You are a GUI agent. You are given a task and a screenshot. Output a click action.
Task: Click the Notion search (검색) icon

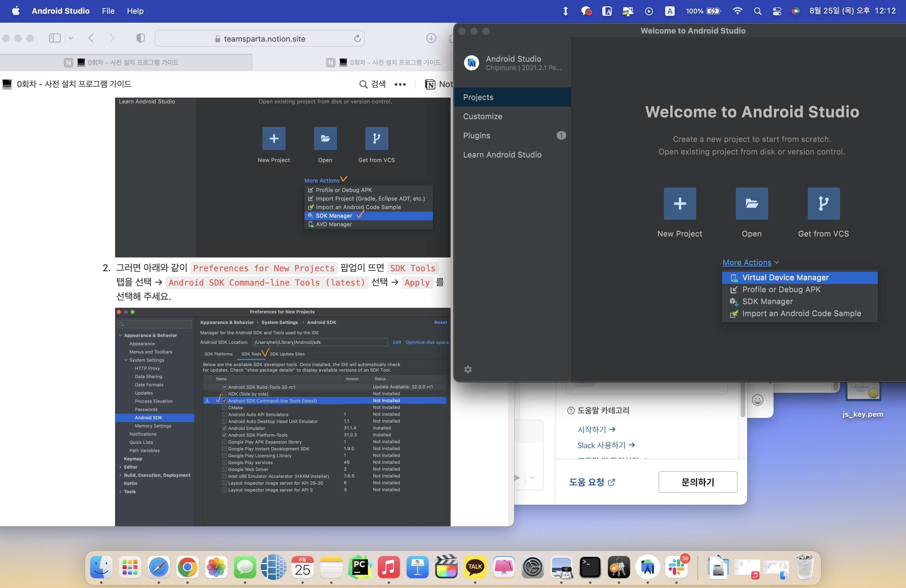pyautogui.click(x=363, y=84)
